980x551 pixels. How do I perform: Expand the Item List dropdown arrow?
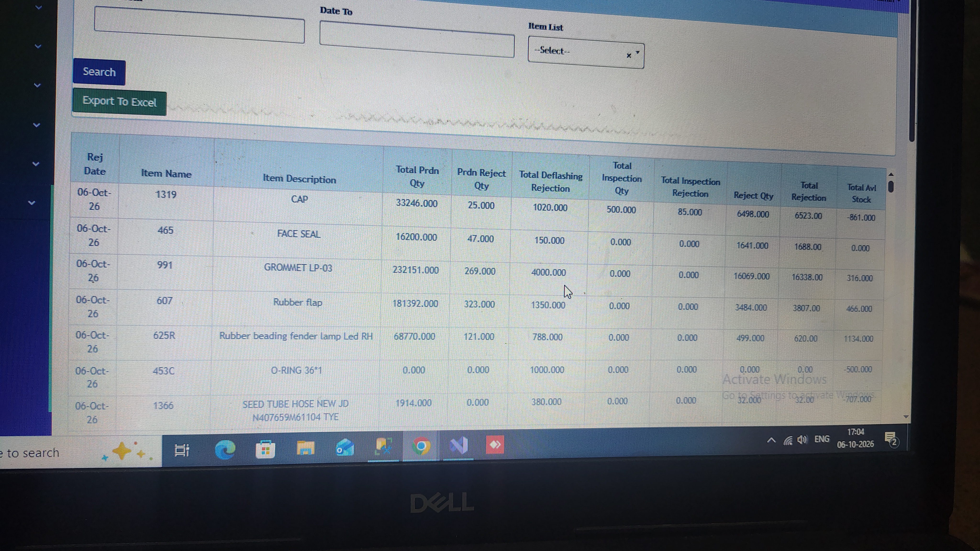pos(638,52)
